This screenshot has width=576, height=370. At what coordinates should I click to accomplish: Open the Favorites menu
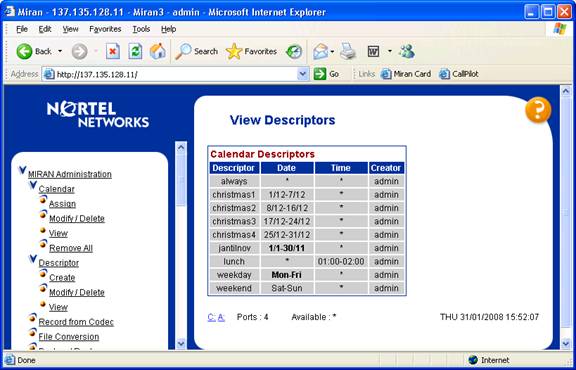point(105,29)
